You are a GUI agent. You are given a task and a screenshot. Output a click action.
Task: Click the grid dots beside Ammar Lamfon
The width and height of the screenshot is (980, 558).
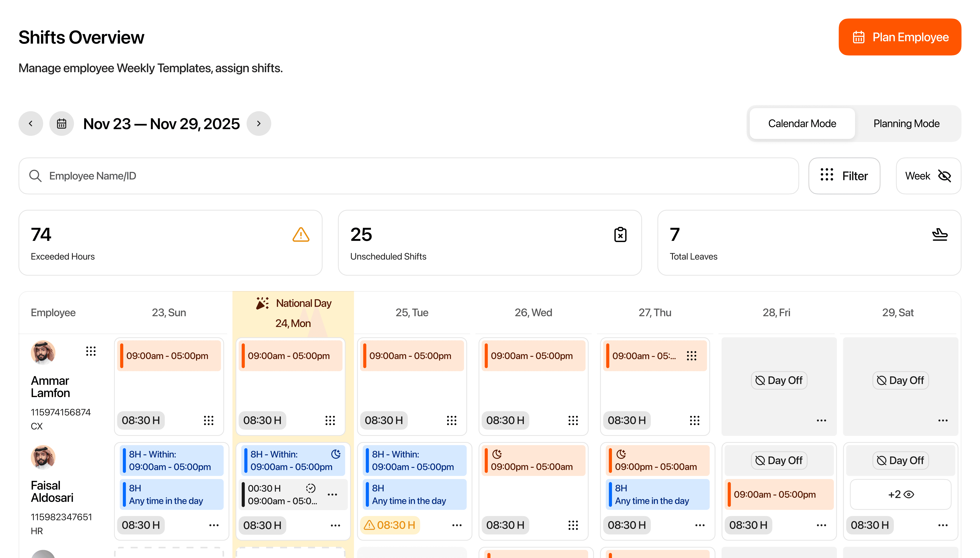(x=91, y=351)
